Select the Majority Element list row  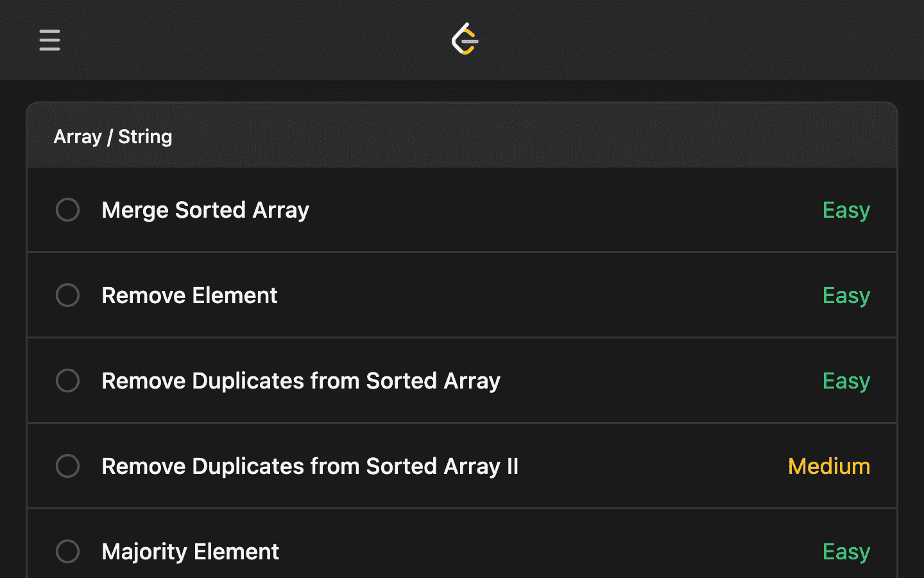pyautogui.click(x=462, y=544)
